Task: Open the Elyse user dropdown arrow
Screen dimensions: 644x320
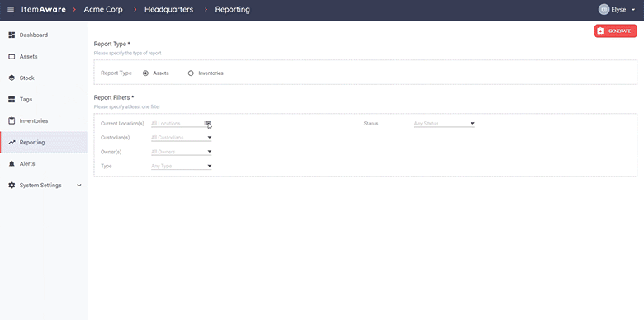Action: click(633, 10)
